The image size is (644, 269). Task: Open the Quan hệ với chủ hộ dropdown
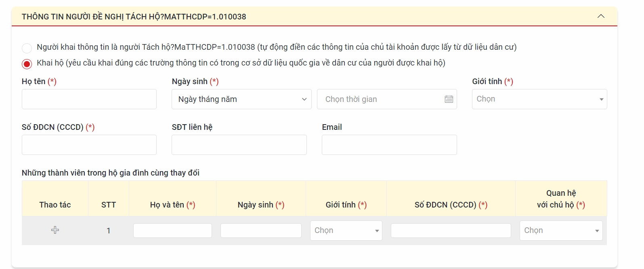click(561, 230)
